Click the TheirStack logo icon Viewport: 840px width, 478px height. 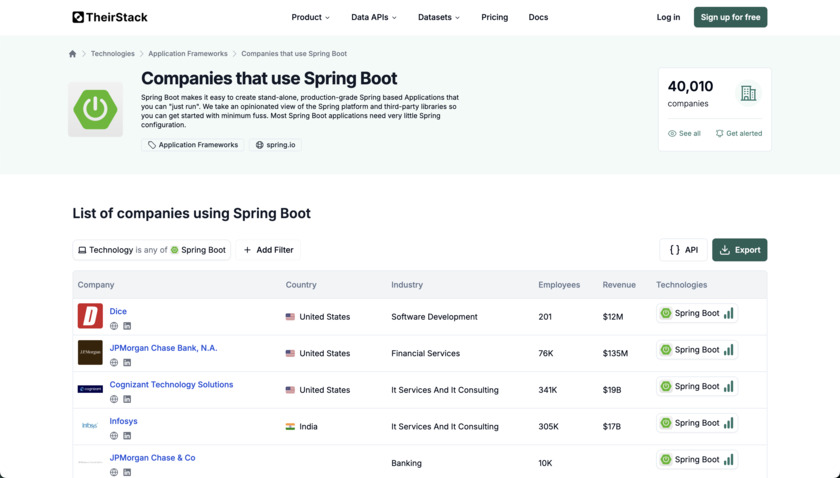click(78, 17)
